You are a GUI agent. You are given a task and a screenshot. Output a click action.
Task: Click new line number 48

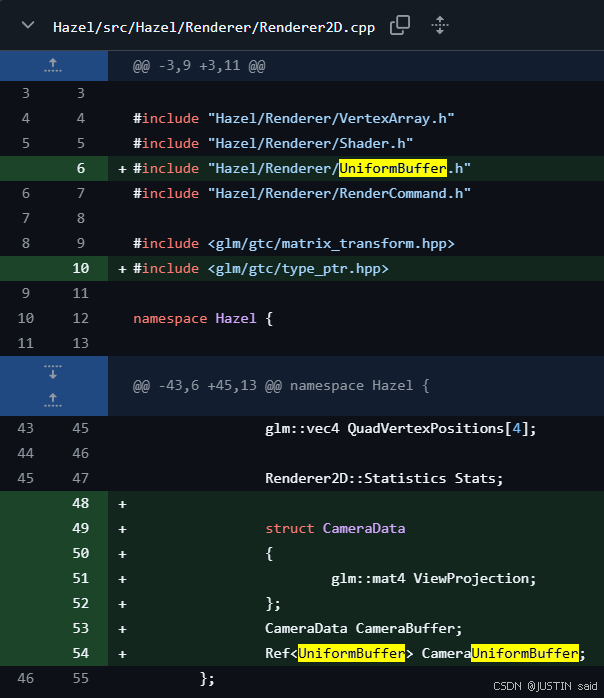pyautogui.click(x=81, y=503)
